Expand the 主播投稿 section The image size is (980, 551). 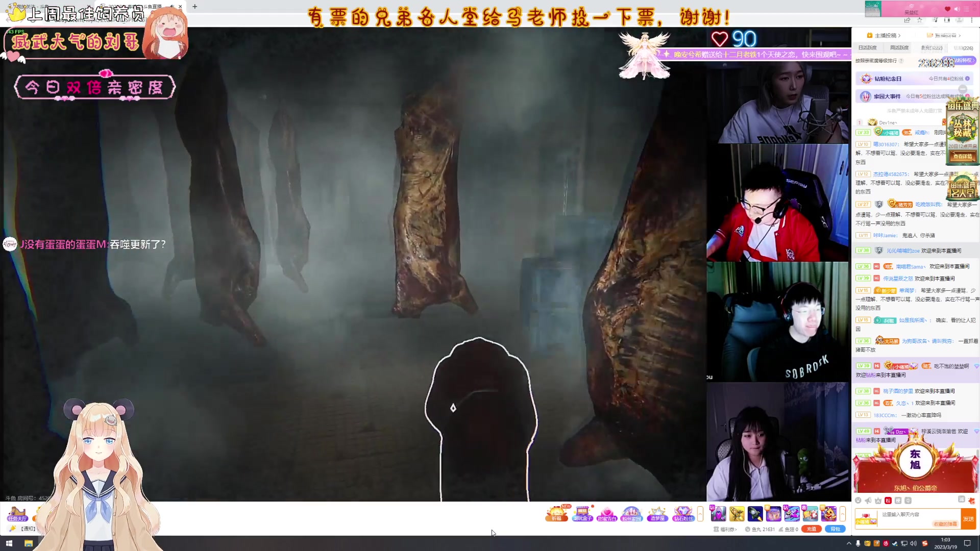884,35
